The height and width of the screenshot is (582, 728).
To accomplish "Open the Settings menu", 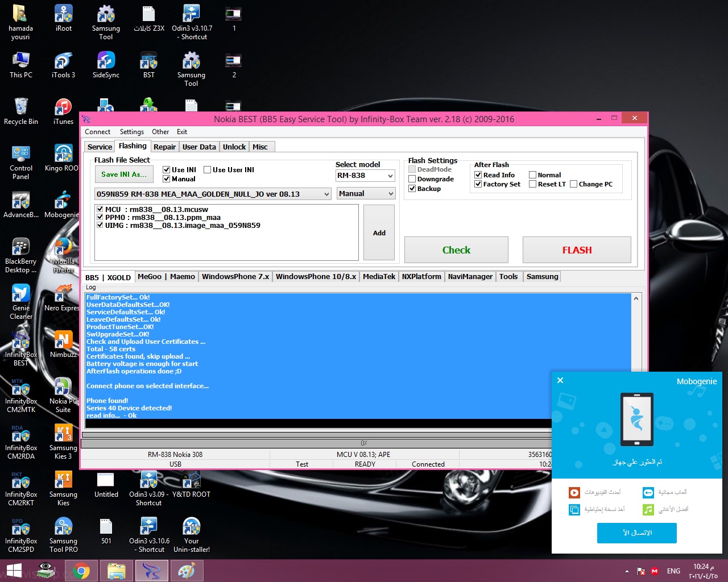I will [131, 132].
